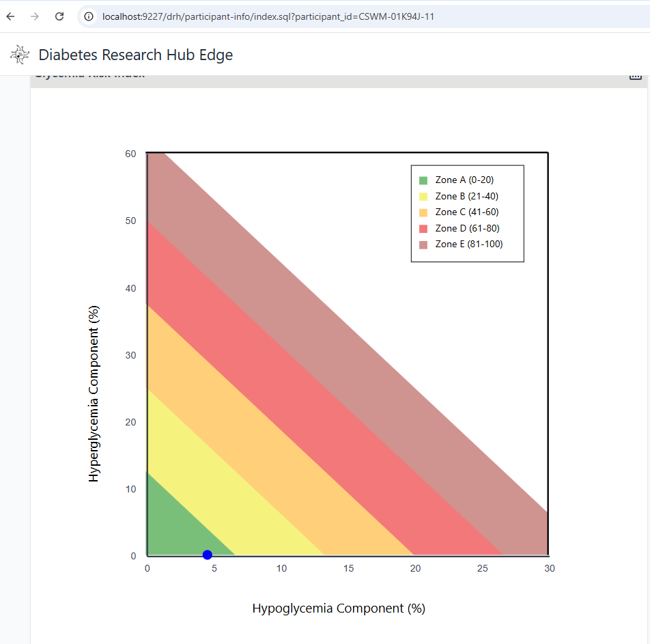This screenshot has width=650, height=644.
Task: Click the Zone E legend marker
Action: [422, 244]
